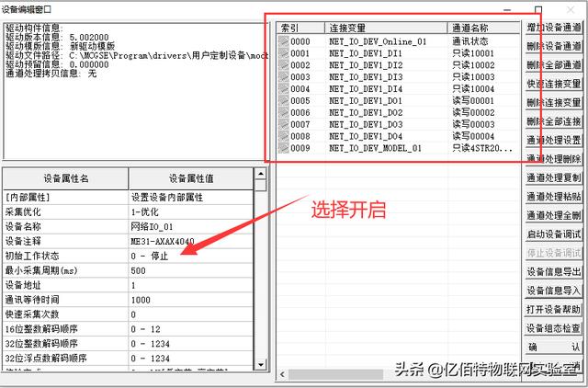Click channel name 通讯状态
588x388 pixels.
pos(470,41)
